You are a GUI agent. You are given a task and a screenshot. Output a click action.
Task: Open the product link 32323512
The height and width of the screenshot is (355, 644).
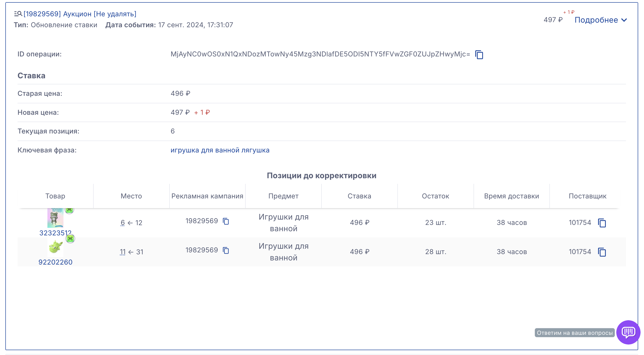pos(55,233)
